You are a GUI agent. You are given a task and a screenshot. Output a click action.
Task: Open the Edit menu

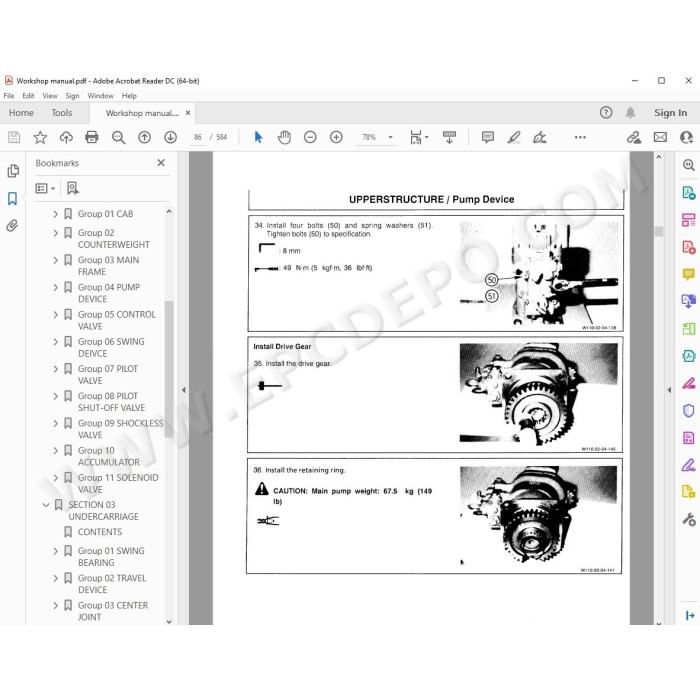(x=28, y=96)
